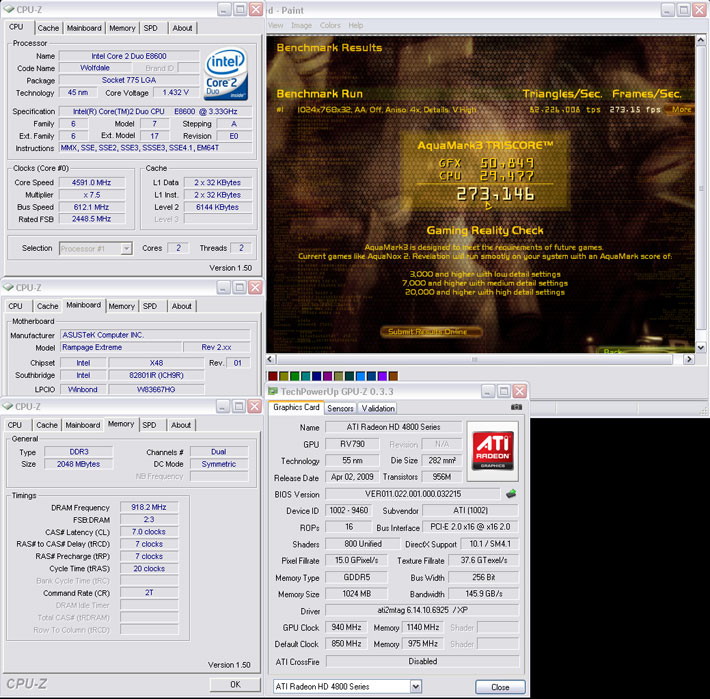Click the ATI Radeon logo in GPU-Z

[492, 451]
